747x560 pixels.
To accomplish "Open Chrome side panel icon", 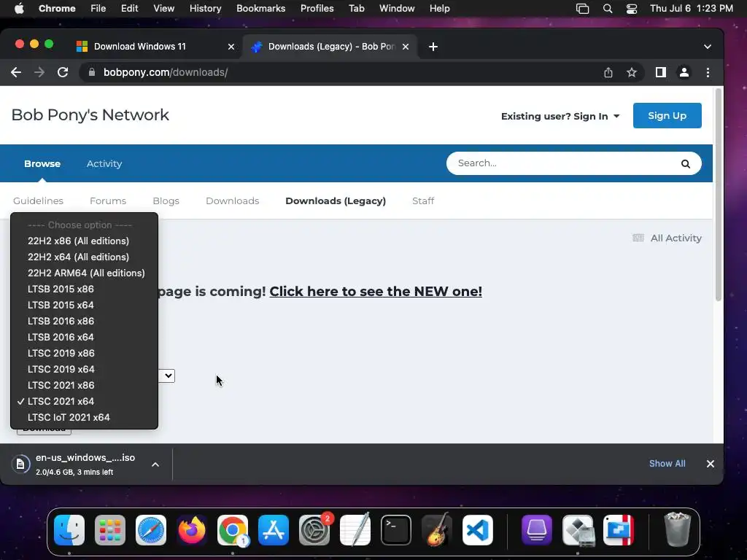I will point(661,72).
